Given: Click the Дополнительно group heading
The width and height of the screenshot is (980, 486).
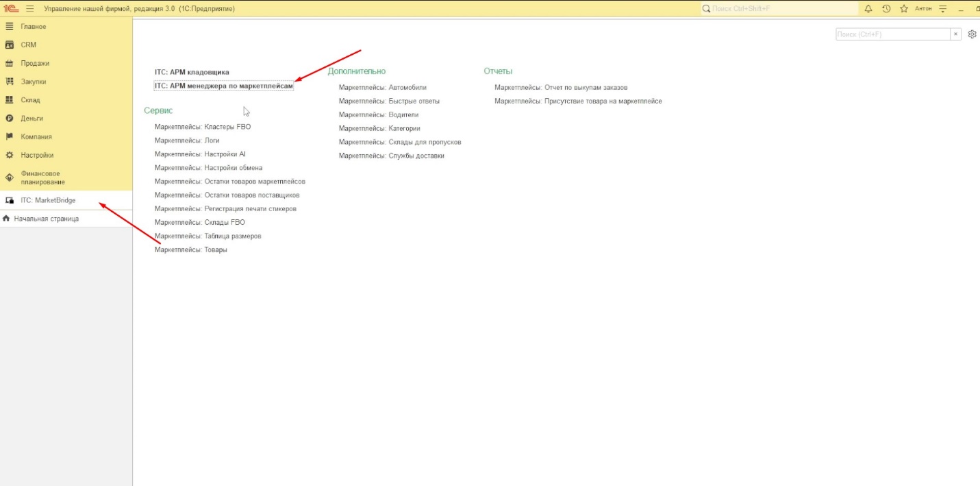Looking at the screenshot, I should pos(357,71).
